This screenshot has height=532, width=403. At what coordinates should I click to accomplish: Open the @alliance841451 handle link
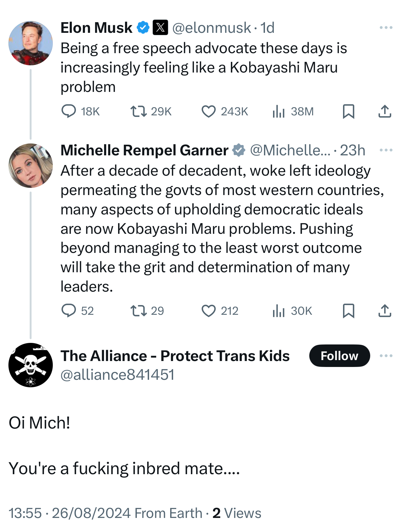117,374
